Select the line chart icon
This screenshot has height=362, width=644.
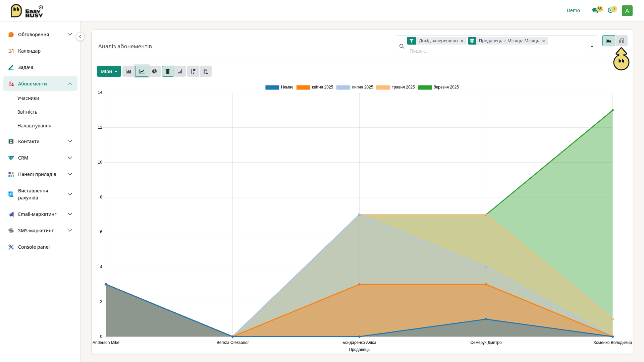142,71
